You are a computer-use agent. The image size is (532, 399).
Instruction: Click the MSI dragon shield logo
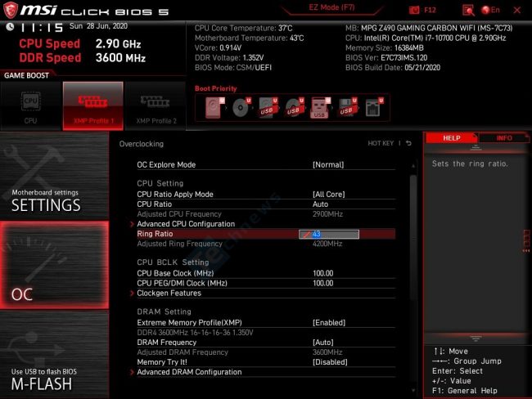tap(10, 10)
